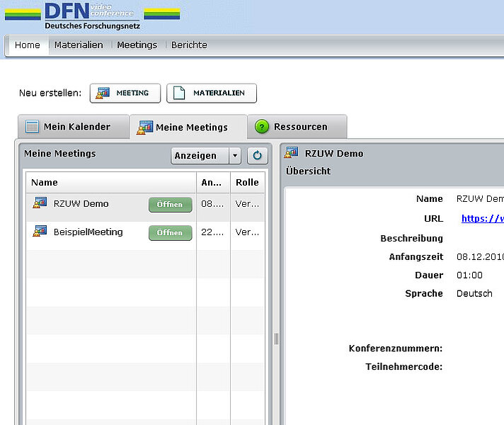Click the DFN video conference logo
This screenshot has height=425, width=504.
[92, 15]
